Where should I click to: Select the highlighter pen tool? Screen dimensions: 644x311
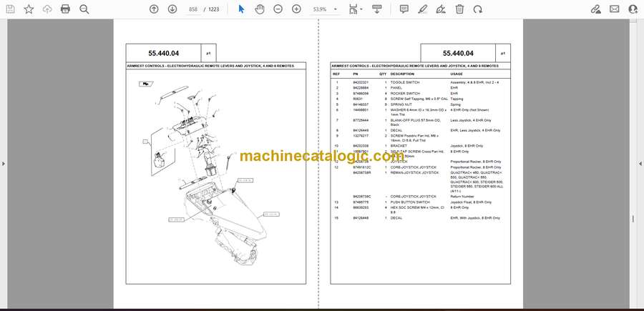(x=422, y=9)
